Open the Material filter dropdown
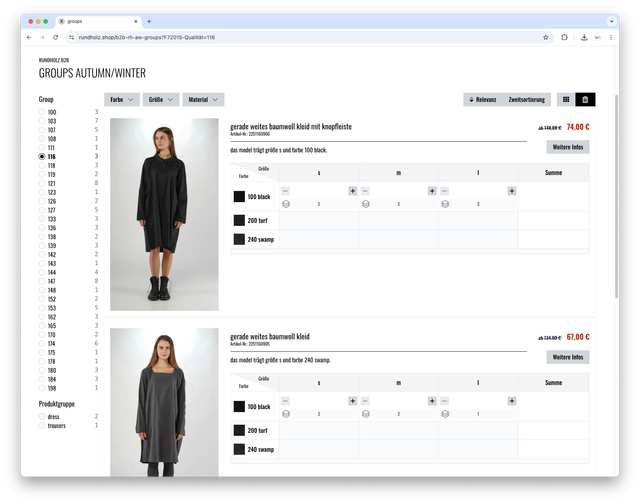640x504 pixels. click(203, 100)
